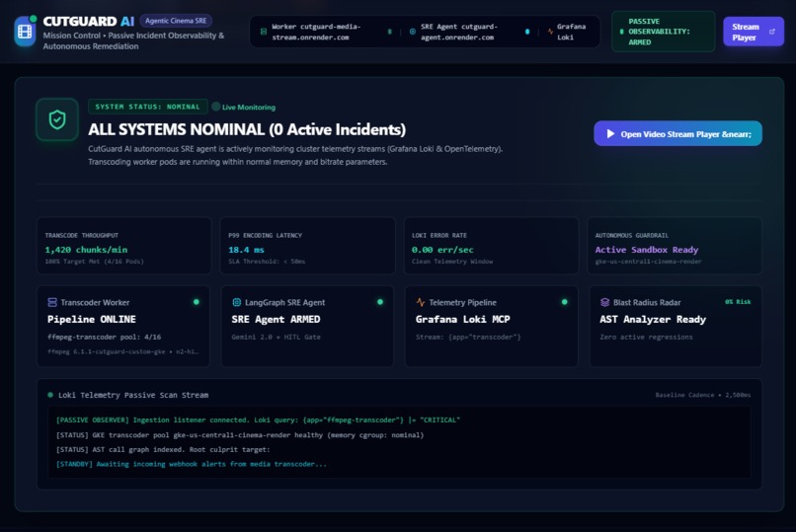The height and width of the screenshot is (532, 796).
Task: Click the SRE Agent cyan status indicator
Action: tap(527, 32)
